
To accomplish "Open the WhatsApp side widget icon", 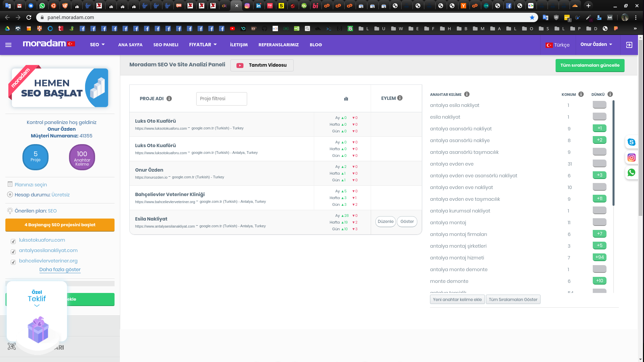I will tap(631, 173).
